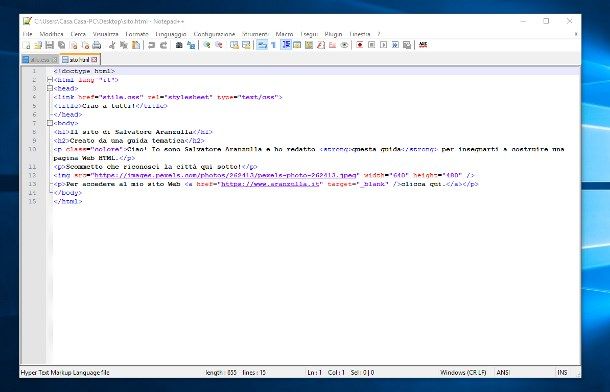The image size is (610, 392).
Task: Print the document using the printer icon
Action: [96, 45]
